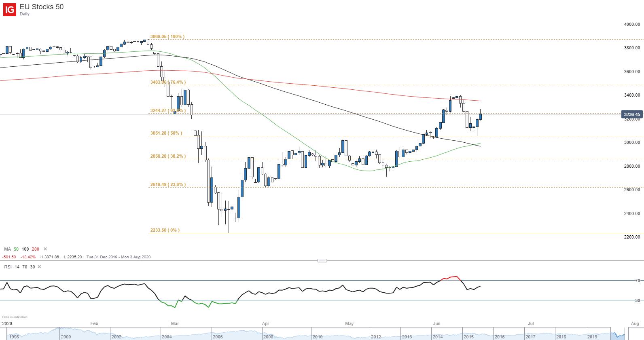This screenshot has width=644, height=340.
Task: Click the H 3871.86 high value
Action: click(50, 257)
